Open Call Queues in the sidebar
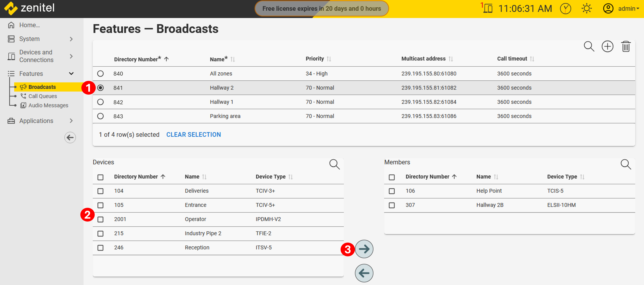This screenshot has width=644, height=285. (x=42, y=96)
